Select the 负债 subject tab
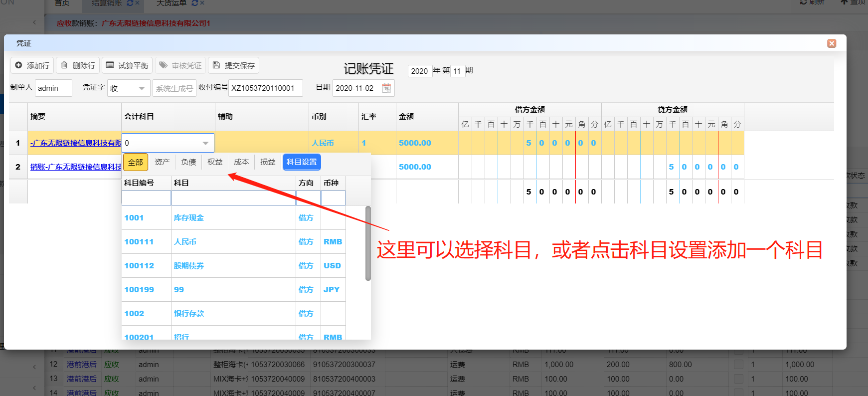Screen dimensions: 868x396 [188, 162]
